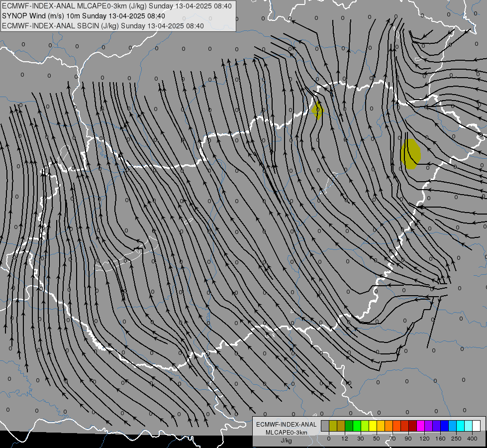Select the gray swatch in the colour bar
The width and height of the screenshot is (487, 448).
point(325,426)
